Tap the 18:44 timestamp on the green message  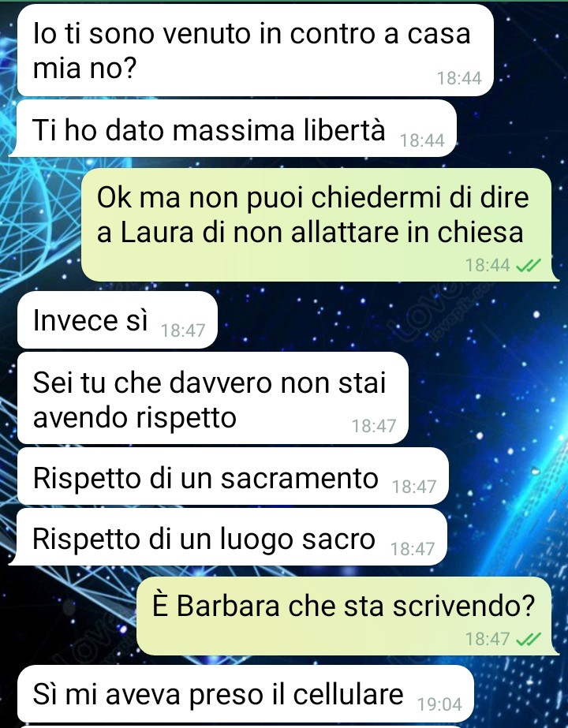(488, 265)
